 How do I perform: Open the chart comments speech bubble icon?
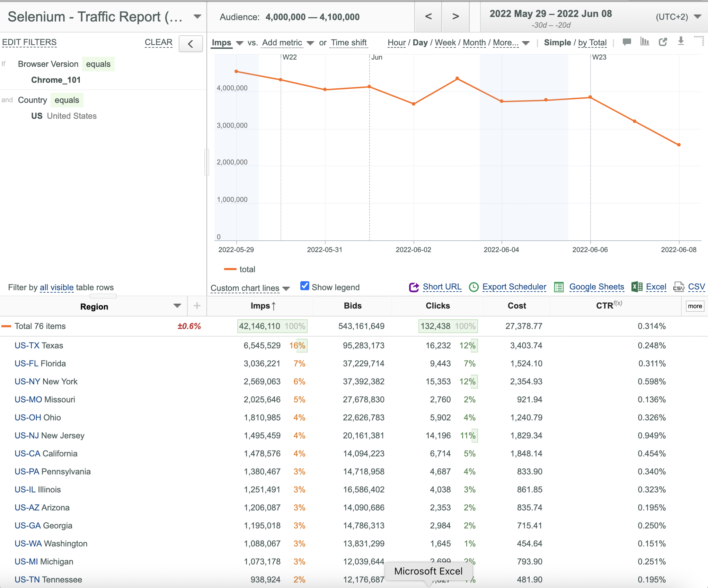627,42
